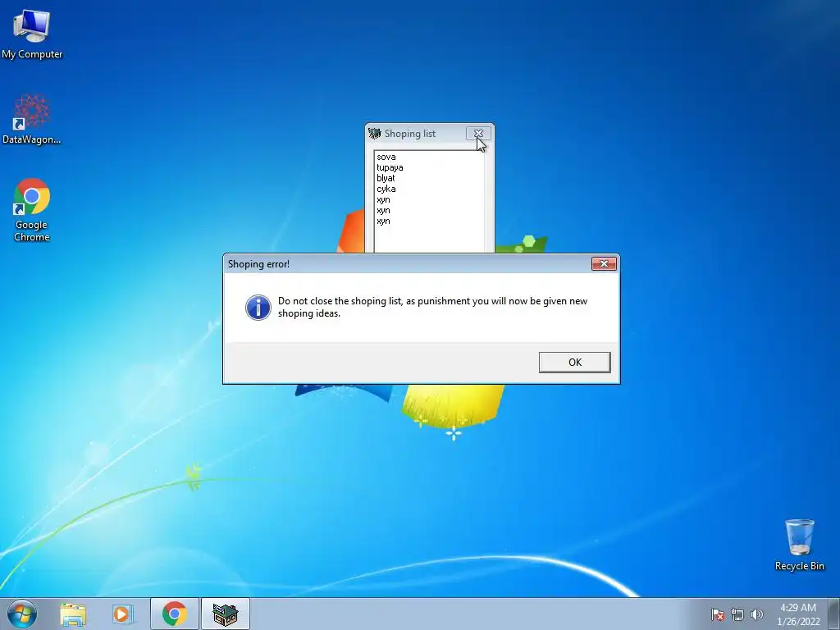Click the dialog message about punishment
840x630 pixels.
[x=432, y=307]
